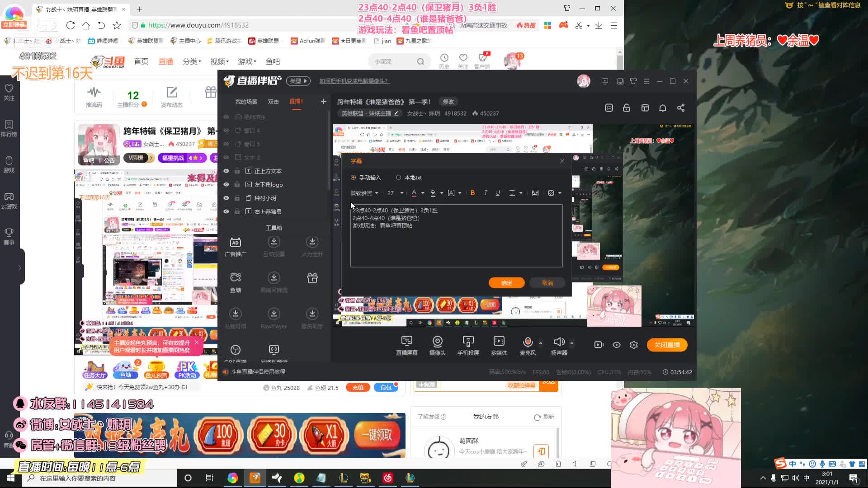The width and height of the screenshot is (868, 488).
Task: Expand the text outline dropdown arrow
Action: tap(460, 193)
